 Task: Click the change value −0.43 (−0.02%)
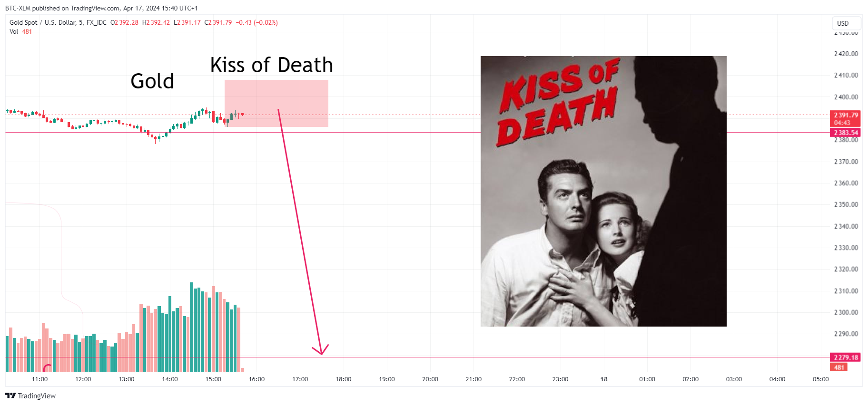tap(257, 22)
